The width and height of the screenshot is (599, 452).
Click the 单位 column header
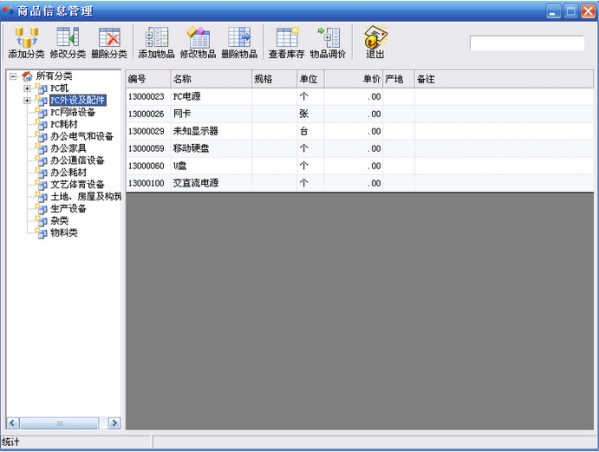(x=311, y=79)
